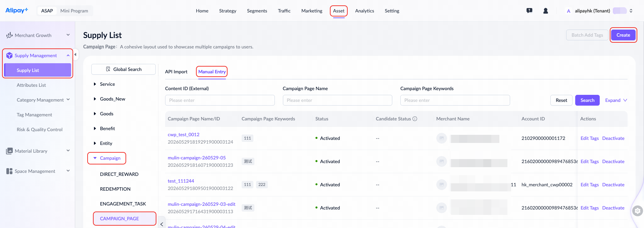Open the tenant switcher up-down arrows
The height and width of the screenshot is (228, 644).
631,11
